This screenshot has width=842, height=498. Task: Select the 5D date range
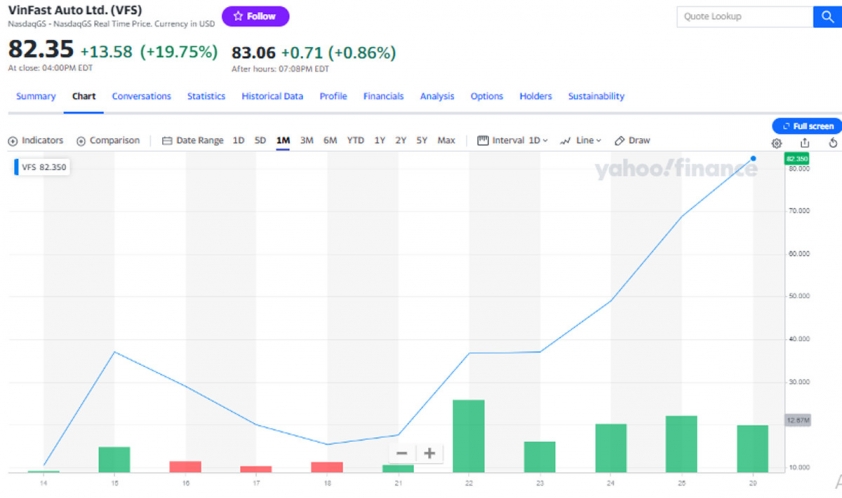[260, 140]
